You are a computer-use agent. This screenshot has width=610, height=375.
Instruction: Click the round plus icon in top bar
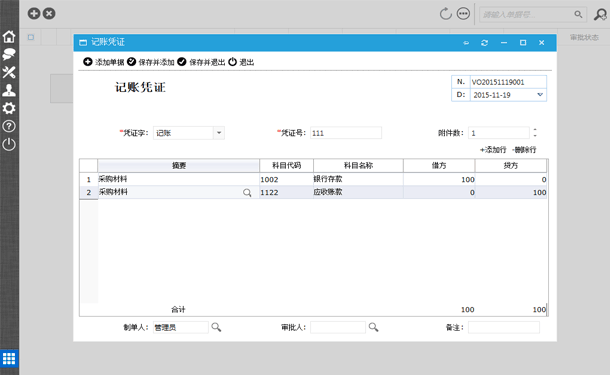[34, 14]
